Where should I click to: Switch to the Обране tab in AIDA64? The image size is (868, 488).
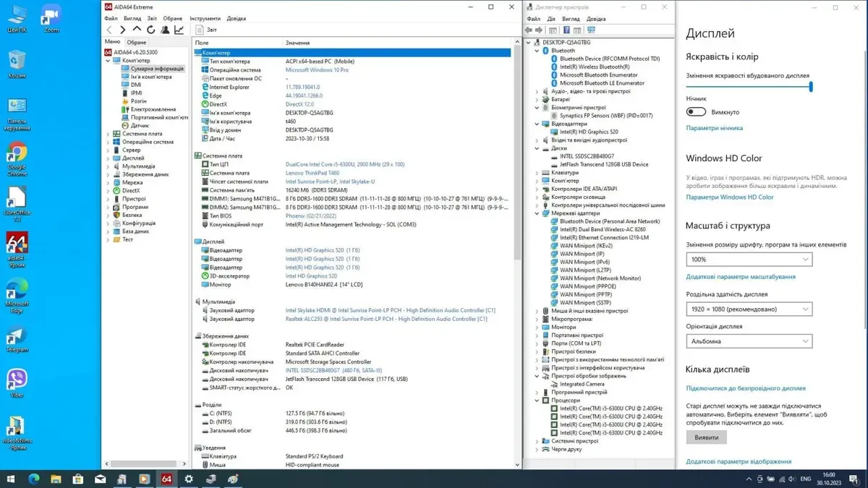[x=136, y=43]
